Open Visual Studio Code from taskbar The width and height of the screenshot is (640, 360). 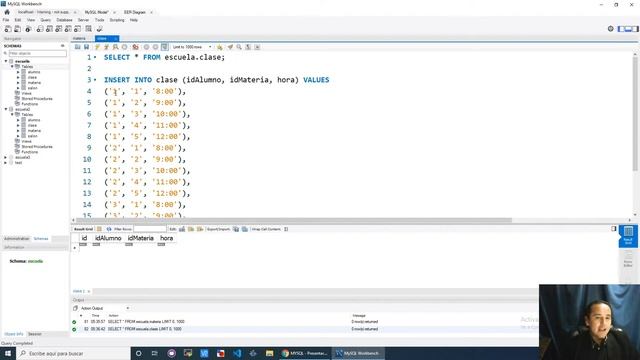(237, 353)
